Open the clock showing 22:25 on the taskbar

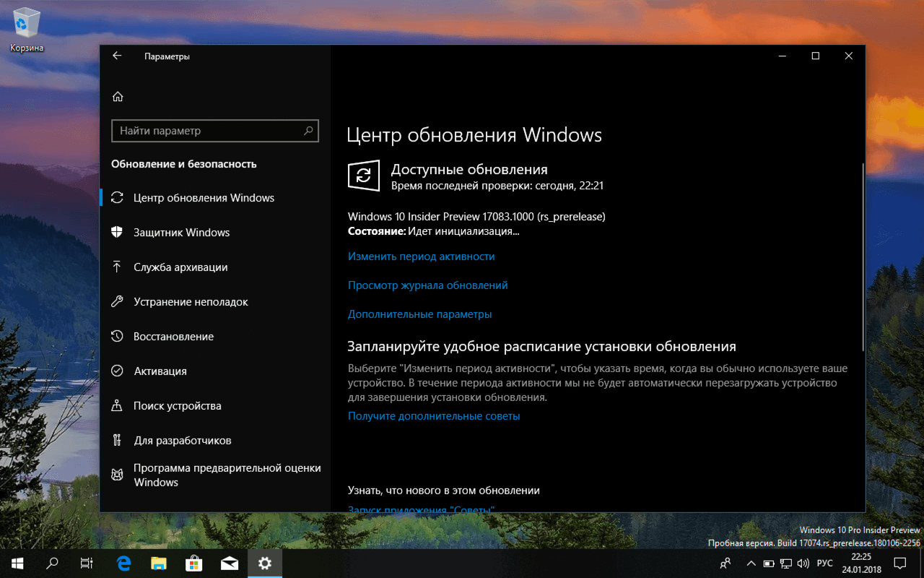(x=862, y=563)
